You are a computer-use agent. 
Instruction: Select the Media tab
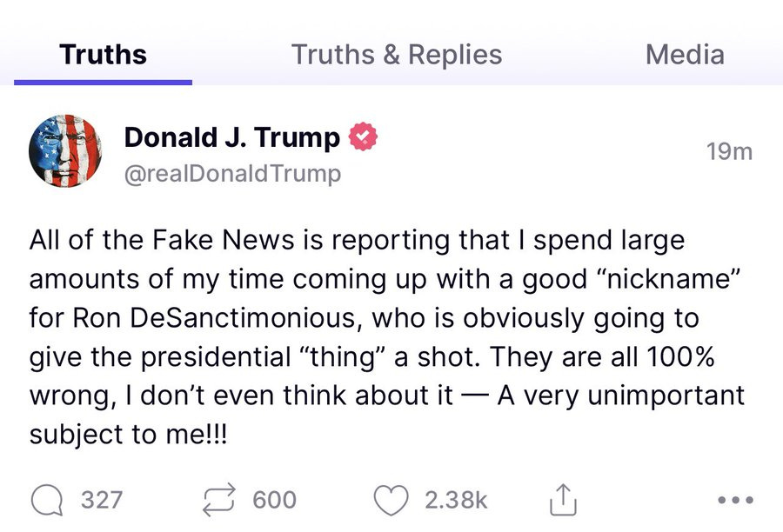tap(685, 55)
